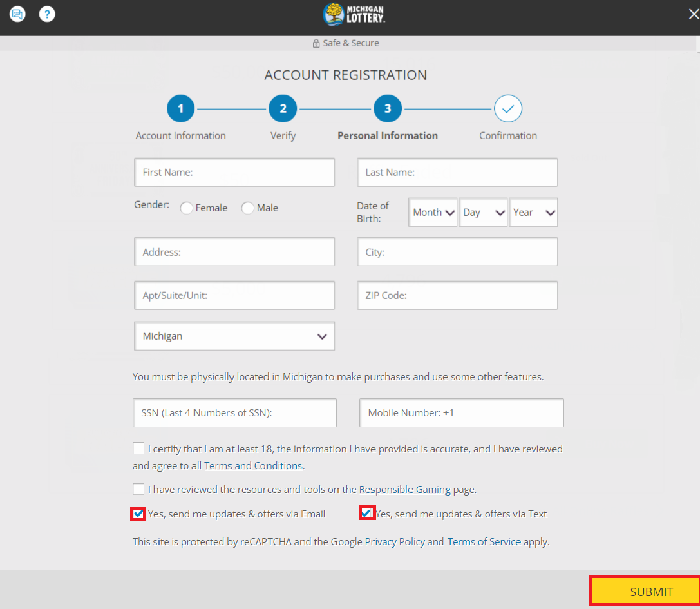Expand the Michigan state dropdown
The width and height of the screenshot is (700, 609).
pos(321,336)
